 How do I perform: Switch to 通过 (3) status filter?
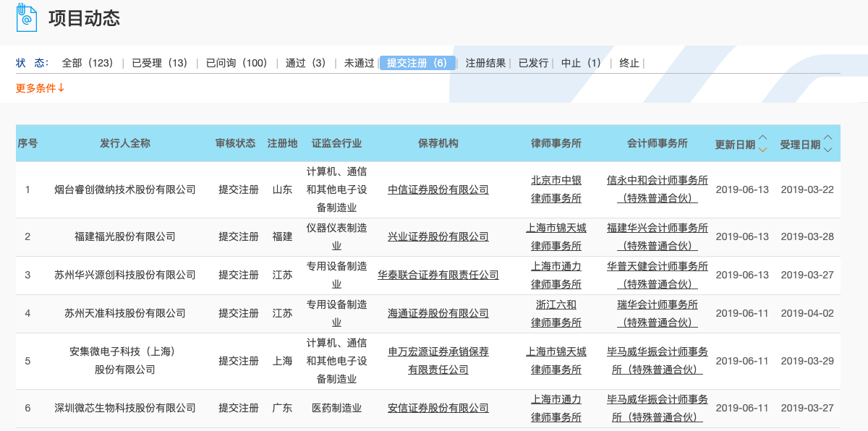(x=305, y=63)
